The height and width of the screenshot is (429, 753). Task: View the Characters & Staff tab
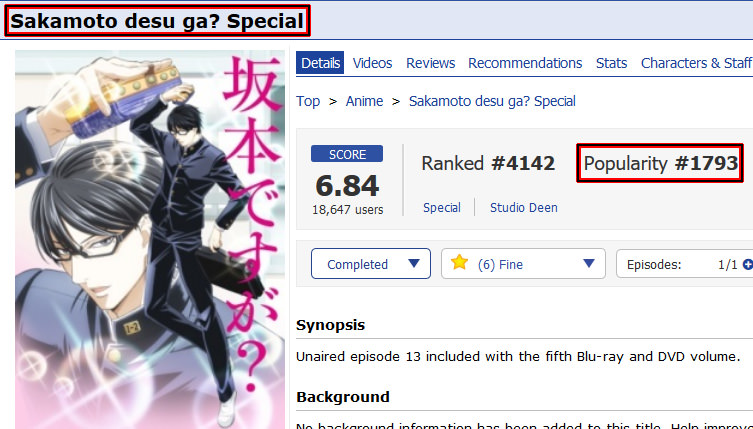(x=696, y=63)
